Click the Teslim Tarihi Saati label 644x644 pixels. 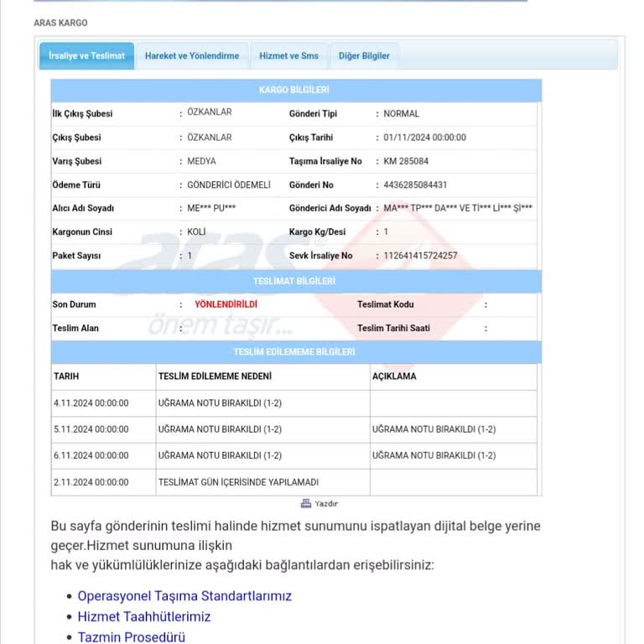pyautogui.click(x=393, y=328)
